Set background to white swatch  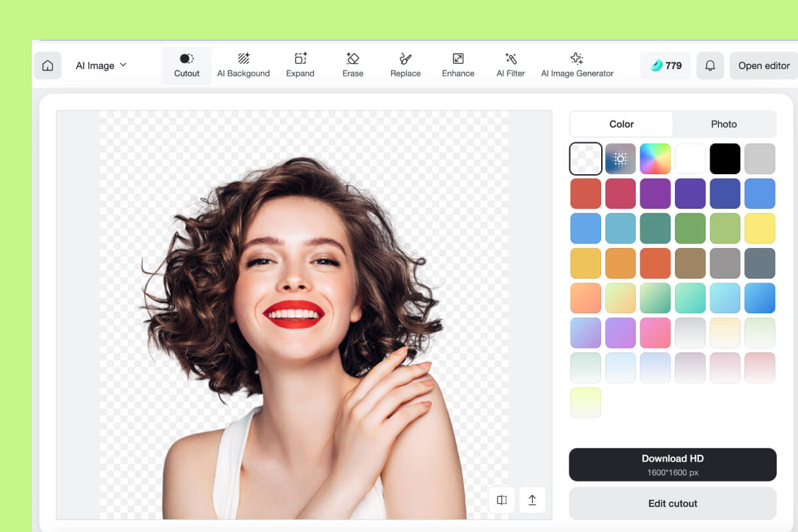[690, 159]
